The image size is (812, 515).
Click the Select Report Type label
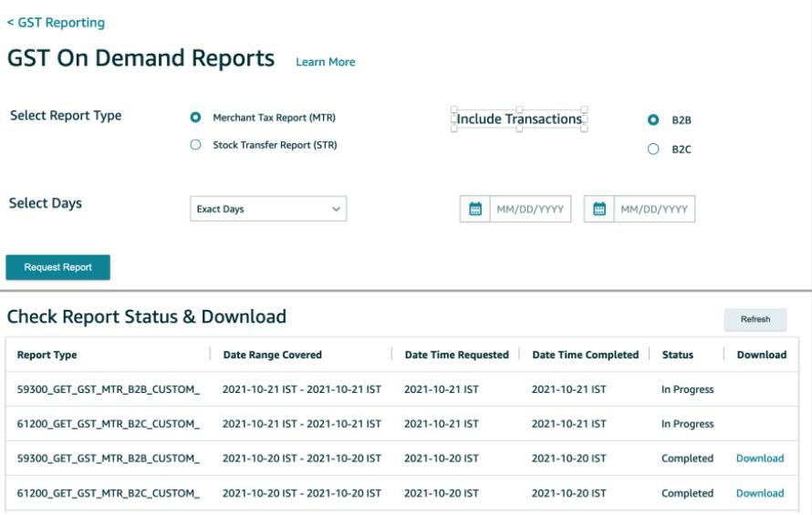coord(66,116)
